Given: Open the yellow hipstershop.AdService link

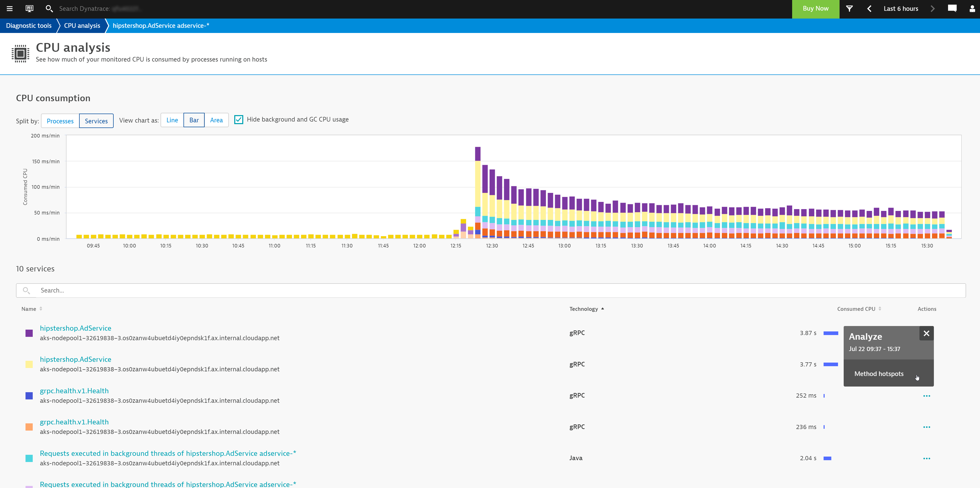Looking at the screenshot, I should point(75,359).
